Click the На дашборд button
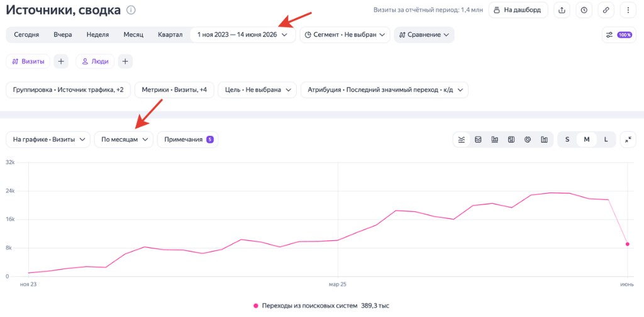 [518, 10]
